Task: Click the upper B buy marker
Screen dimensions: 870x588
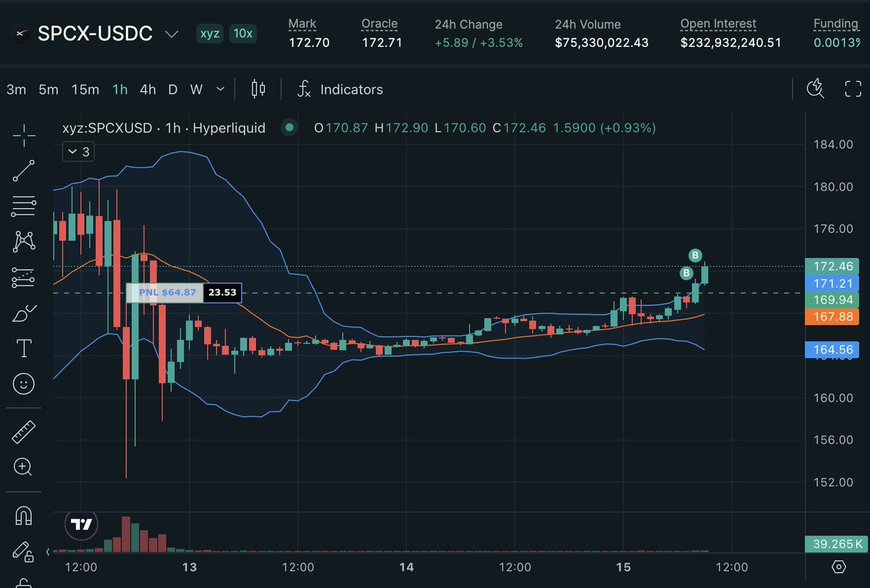Action: point(695,255)
